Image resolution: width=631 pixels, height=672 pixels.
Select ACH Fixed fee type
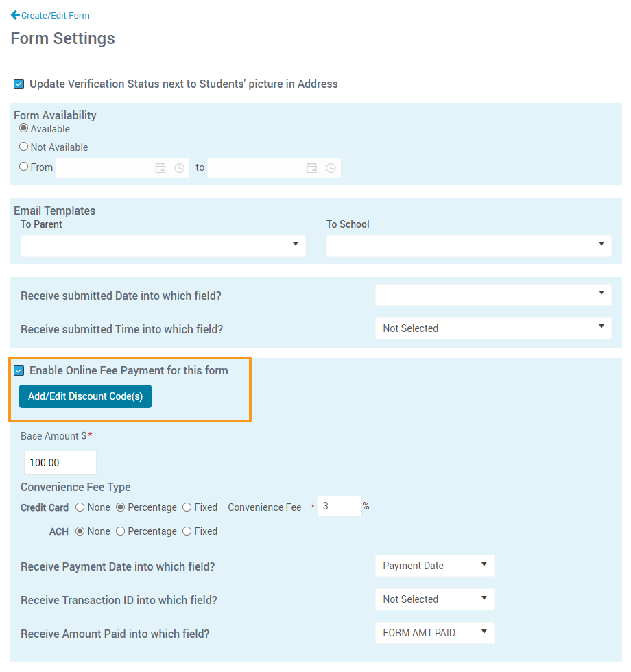click(187, 531)
